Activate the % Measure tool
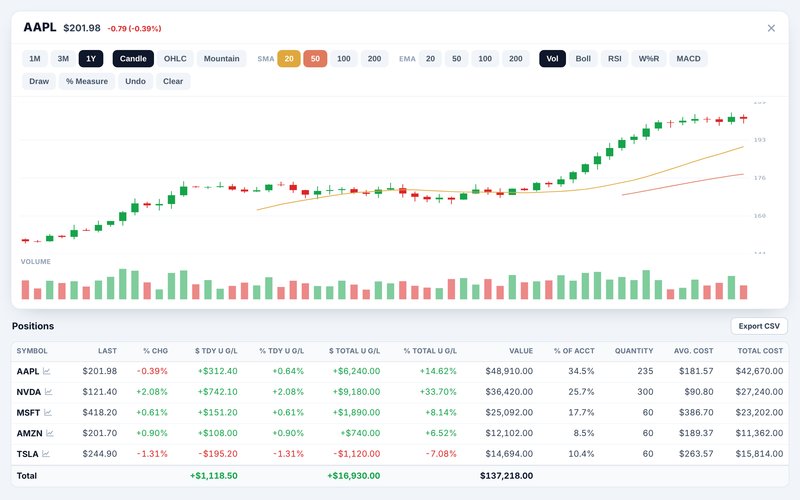Image resolution: width=800 pixels, height=500 pixels. [x=87, y=81]
